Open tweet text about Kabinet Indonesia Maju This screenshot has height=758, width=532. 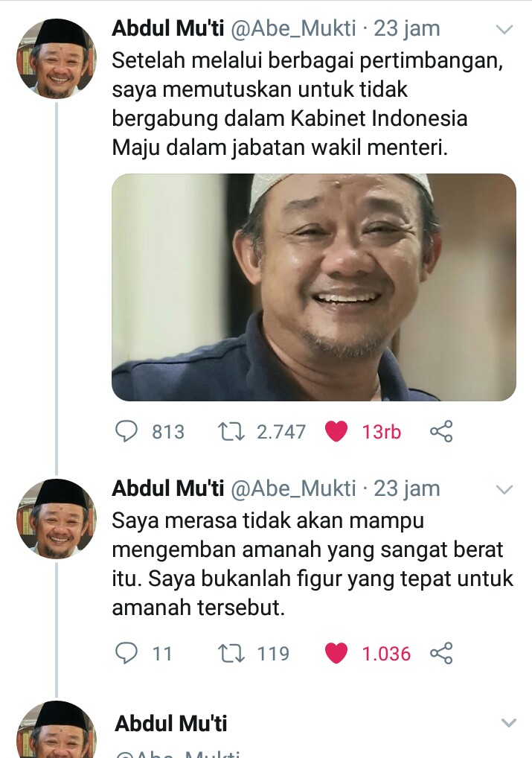click(x=307, y=104)
